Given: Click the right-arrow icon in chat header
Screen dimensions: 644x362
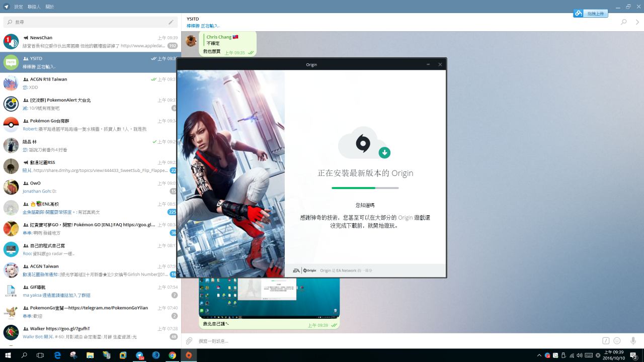Looking at the screenshot, I should 637,22.
